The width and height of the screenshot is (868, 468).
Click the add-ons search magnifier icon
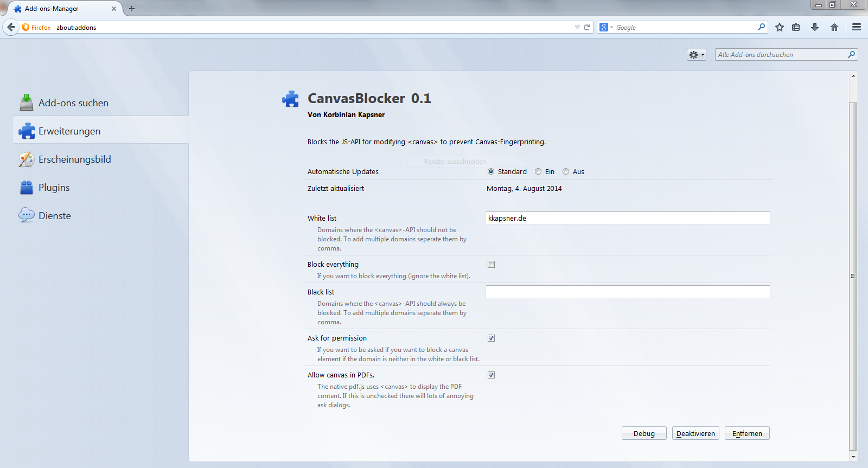point(852,54)
